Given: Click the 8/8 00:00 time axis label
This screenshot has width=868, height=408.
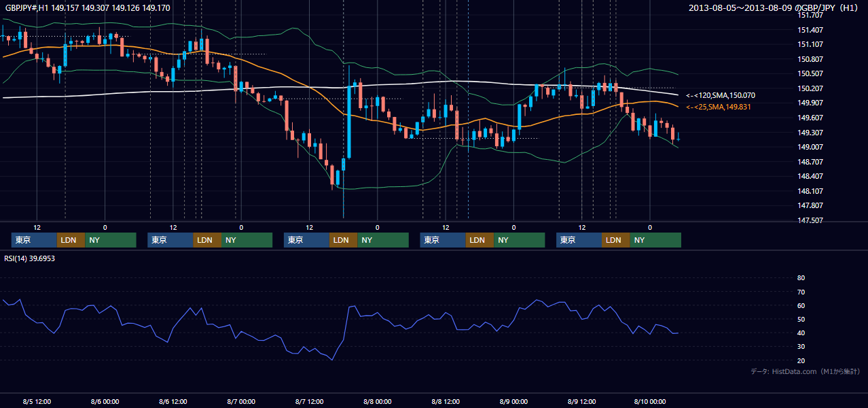Looking at the screenshot, I should coord(377,401).
